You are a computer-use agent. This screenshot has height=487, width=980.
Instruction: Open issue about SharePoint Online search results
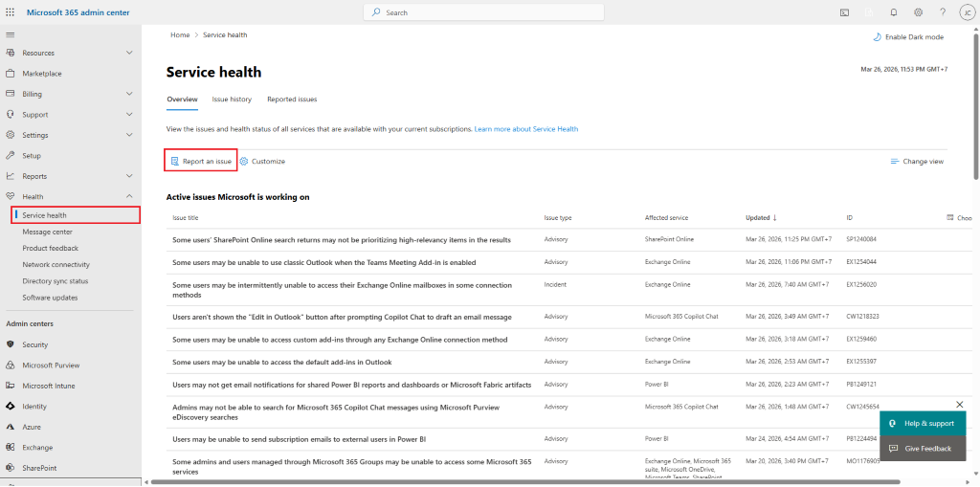click(x=342, y=239)
